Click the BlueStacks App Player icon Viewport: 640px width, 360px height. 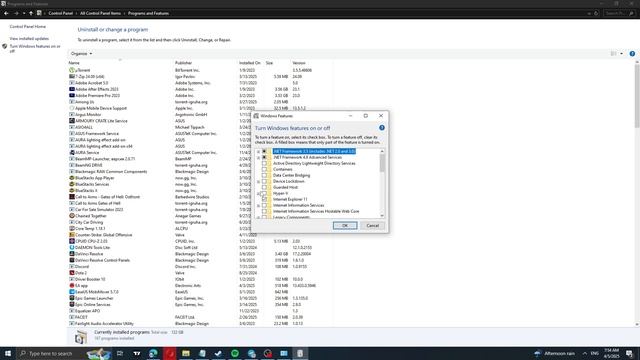point(72,178)
